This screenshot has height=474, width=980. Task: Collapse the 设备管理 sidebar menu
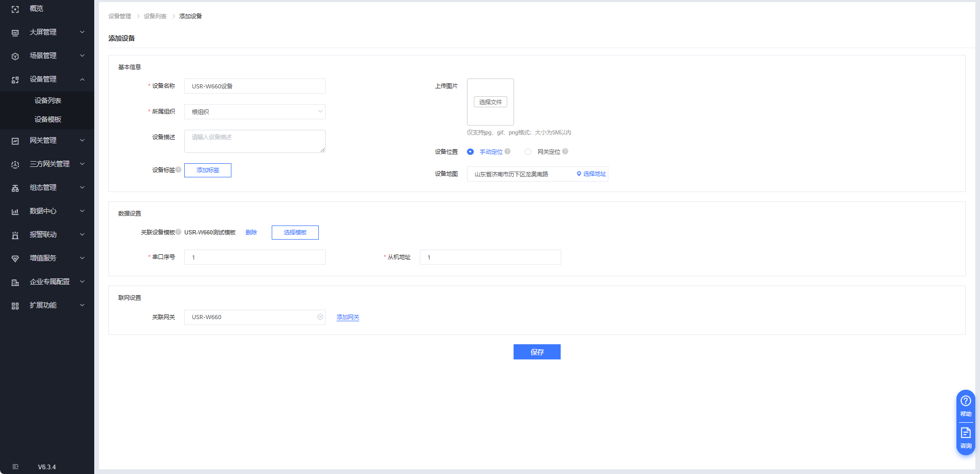point(47,79)
